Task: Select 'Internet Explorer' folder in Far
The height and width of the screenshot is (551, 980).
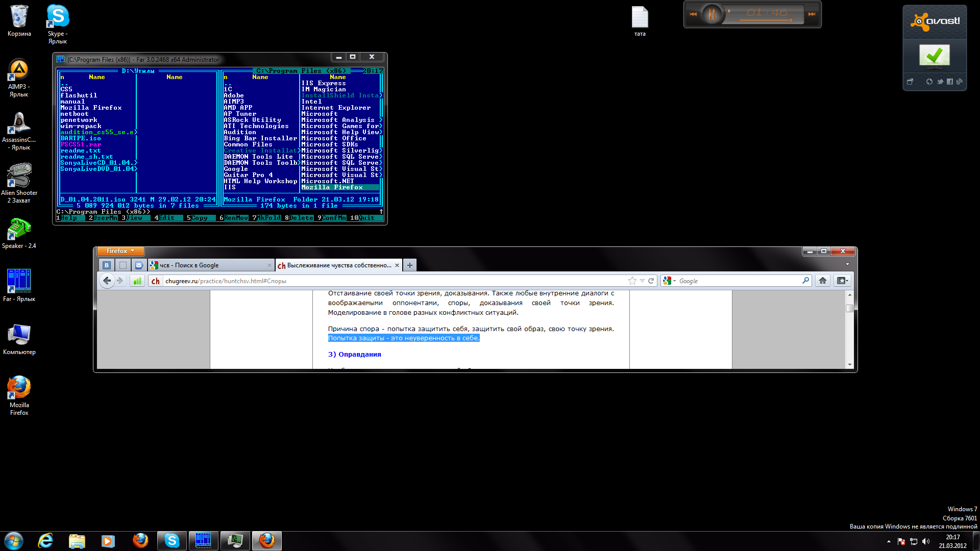Action: click(x=336, y=108)
